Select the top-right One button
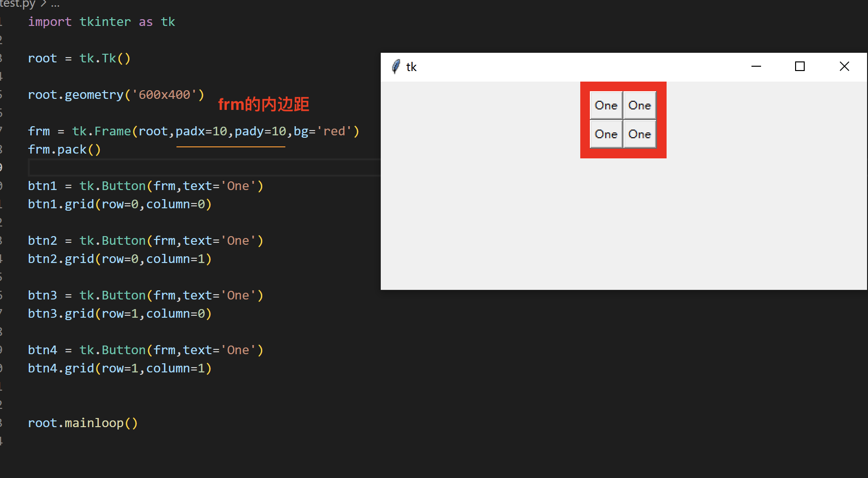The image size is (868, 478). coord(640,105)
